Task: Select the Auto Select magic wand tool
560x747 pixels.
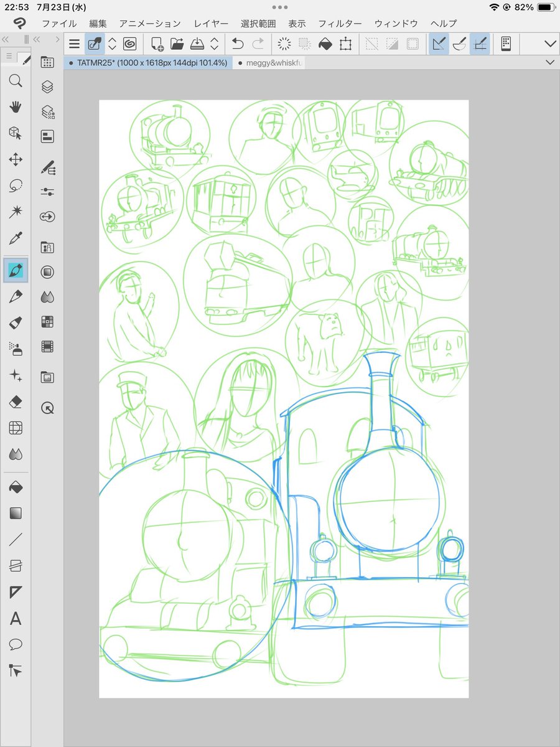Action: pyautogui.click(x=16, y=212)
